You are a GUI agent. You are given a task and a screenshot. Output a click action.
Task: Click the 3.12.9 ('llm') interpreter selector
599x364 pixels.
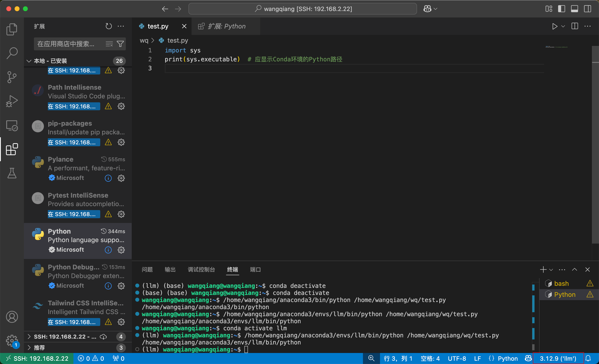click(558, 358)
